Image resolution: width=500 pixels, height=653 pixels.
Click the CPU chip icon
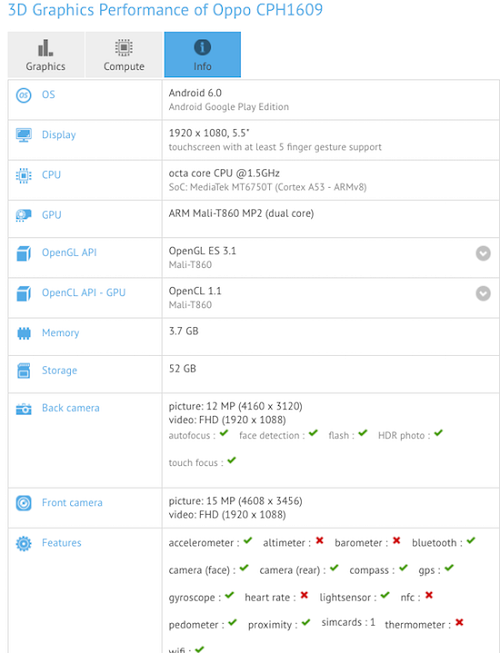pyautogui.click(x=24, y=175)
